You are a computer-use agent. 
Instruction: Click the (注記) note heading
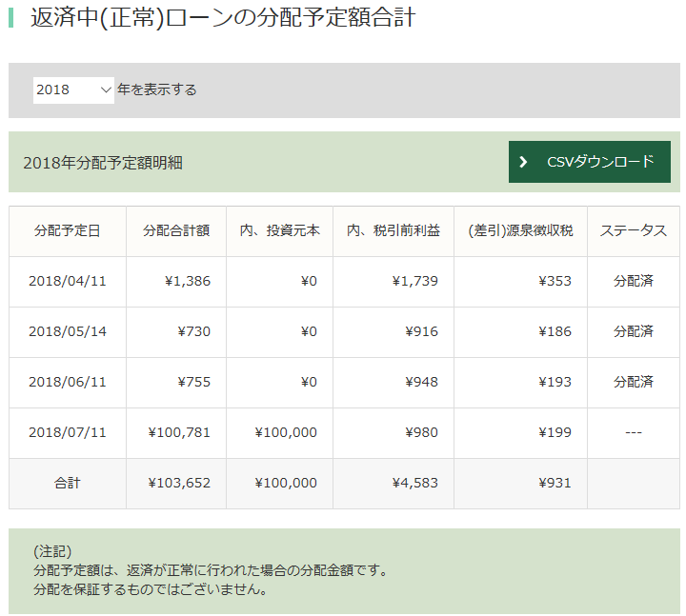[x=52, y=551]
